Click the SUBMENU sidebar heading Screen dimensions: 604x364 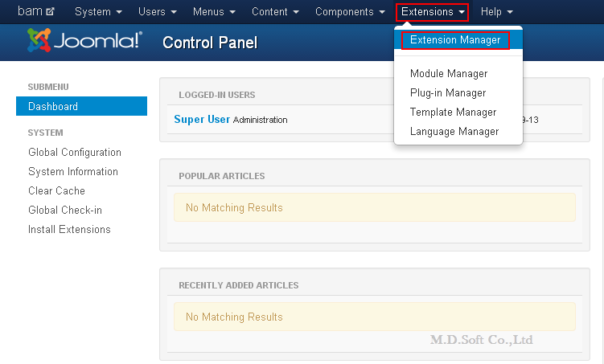(48, 87)
